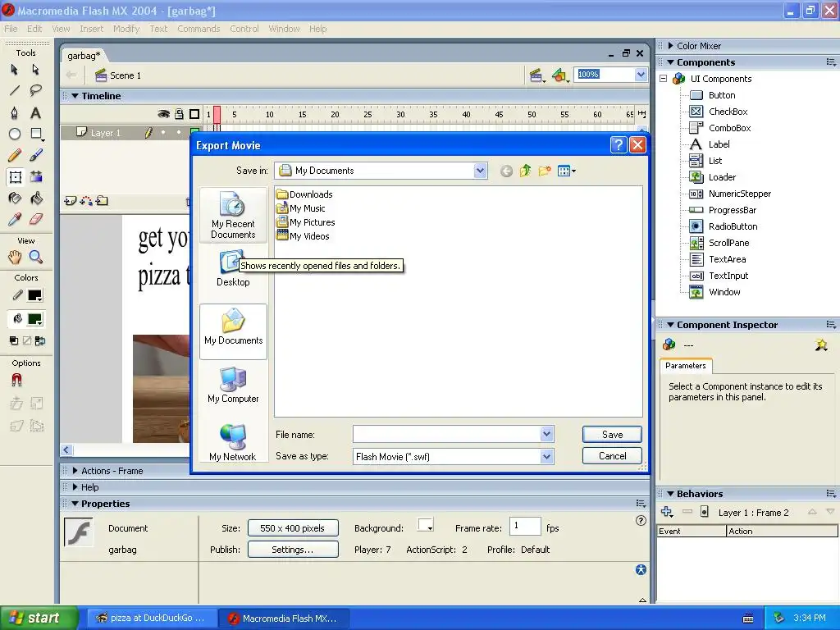Click the File name input field
The height and width of the screenshot is (630, 840).
[447, 434]
